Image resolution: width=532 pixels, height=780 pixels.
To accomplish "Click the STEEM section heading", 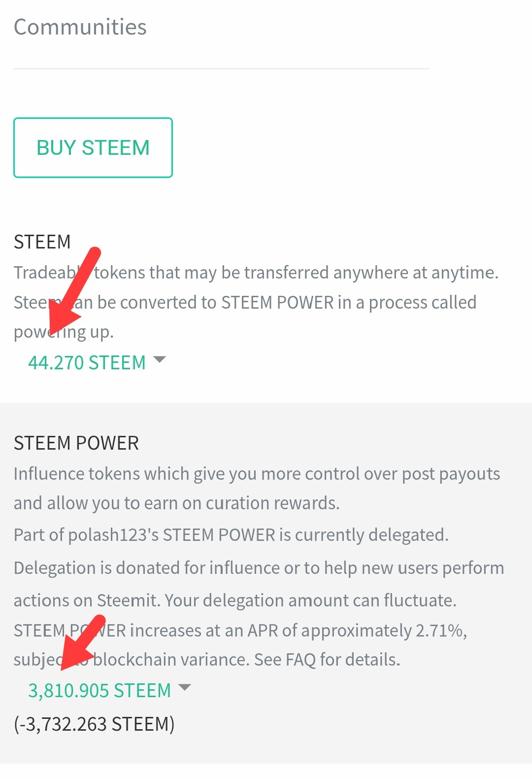I will pos(42,242).
